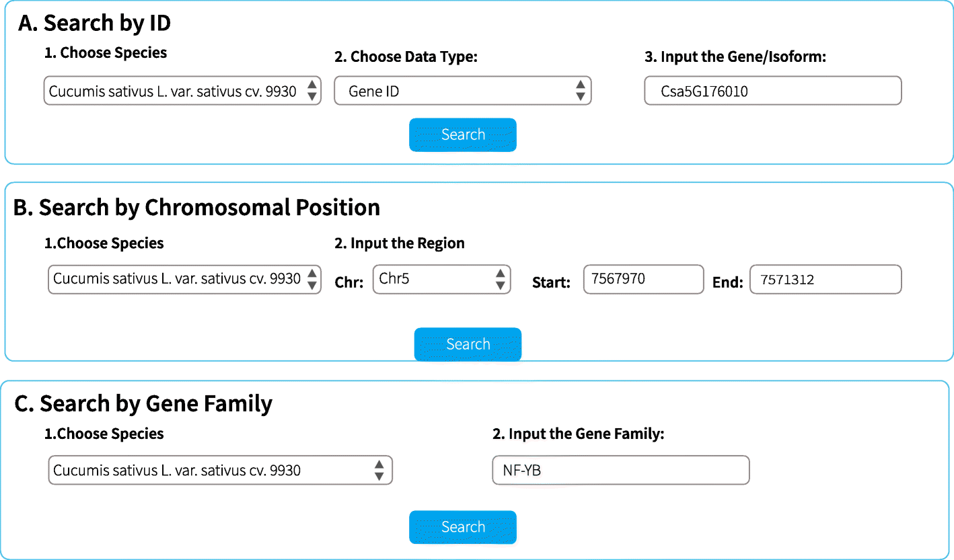Open species dropdown in Search by ID

(182, 91)
